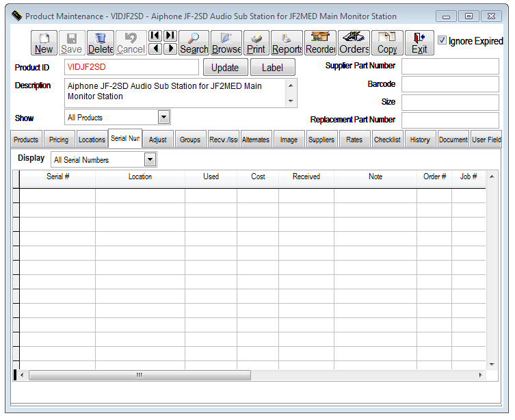Switch to the Pricing tab

59,140
